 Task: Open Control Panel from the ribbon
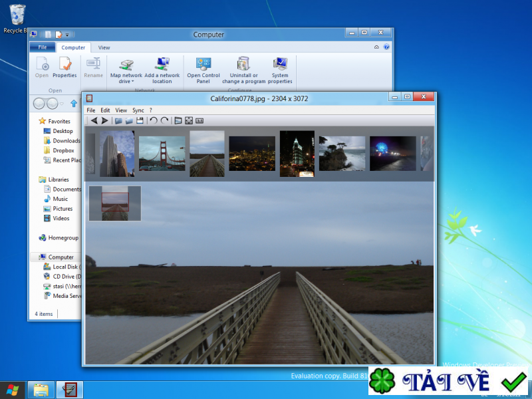203,70
